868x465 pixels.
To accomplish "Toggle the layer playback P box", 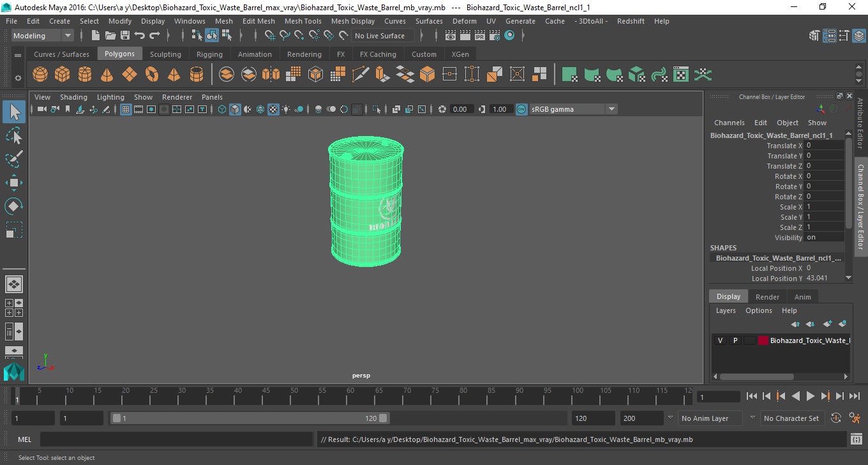I will point(735,340).
